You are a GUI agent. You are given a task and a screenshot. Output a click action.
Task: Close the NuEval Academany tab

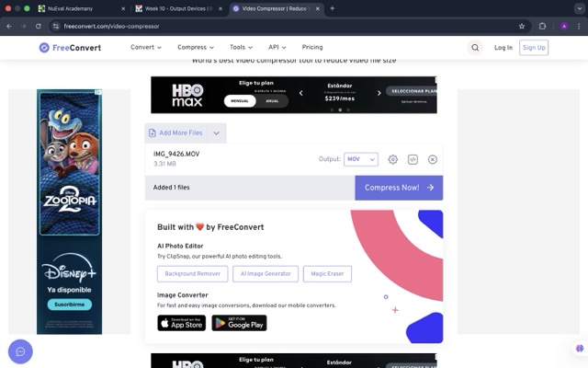[x=123, y=8]
